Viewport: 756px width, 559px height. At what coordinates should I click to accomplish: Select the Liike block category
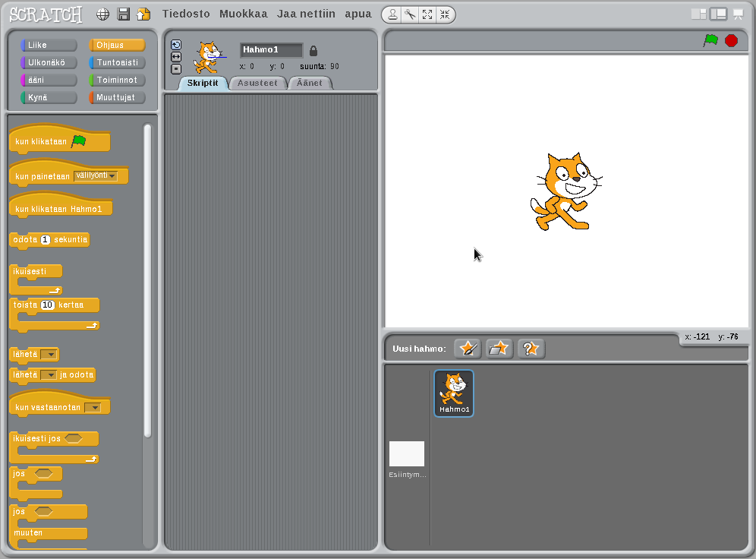pos(49,45)
